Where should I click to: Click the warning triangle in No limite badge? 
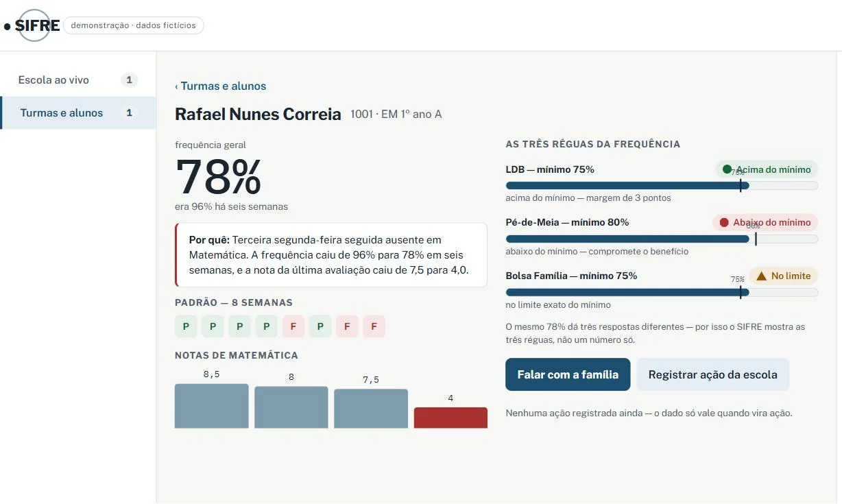point(761,276)
